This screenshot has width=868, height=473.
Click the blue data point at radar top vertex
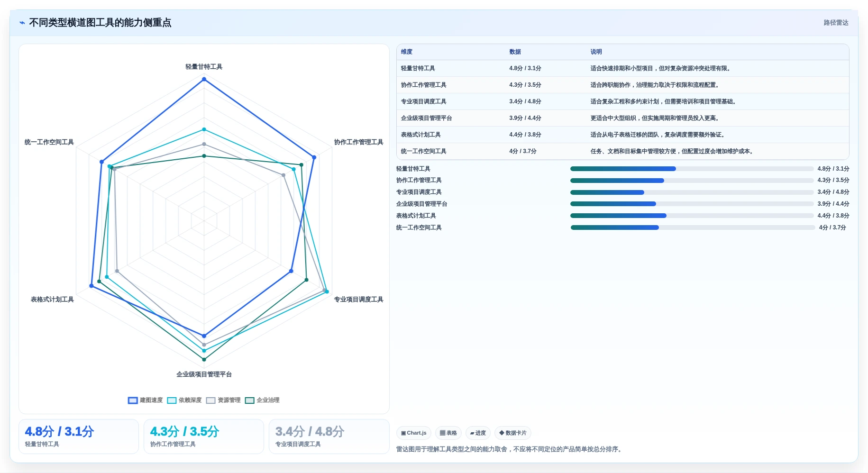pyautogui.click(x=204, y=79)
